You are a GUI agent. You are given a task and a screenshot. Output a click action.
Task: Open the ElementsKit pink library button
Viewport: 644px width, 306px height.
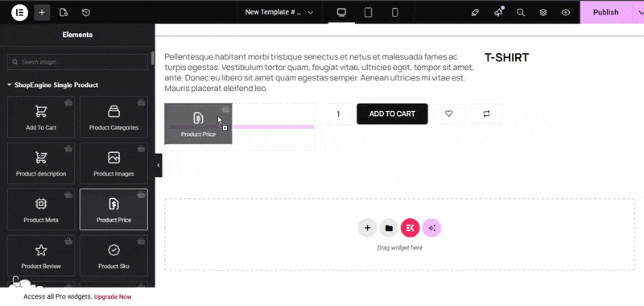click(410, 228)
